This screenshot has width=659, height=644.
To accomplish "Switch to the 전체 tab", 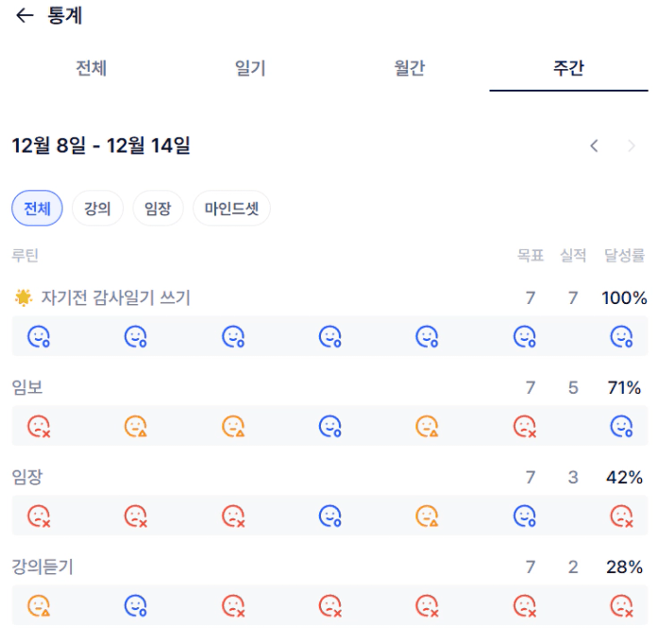I will [x=91, y=68].
